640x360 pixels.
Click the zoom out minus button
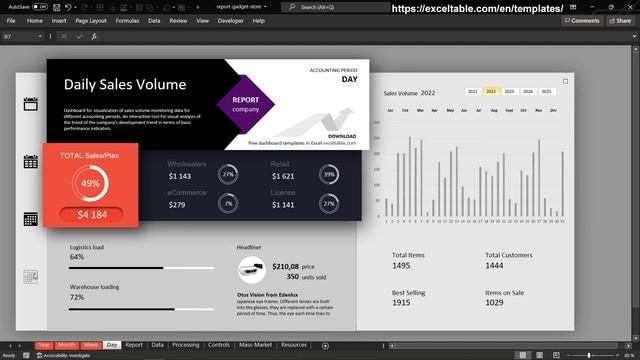pos(569,356)
